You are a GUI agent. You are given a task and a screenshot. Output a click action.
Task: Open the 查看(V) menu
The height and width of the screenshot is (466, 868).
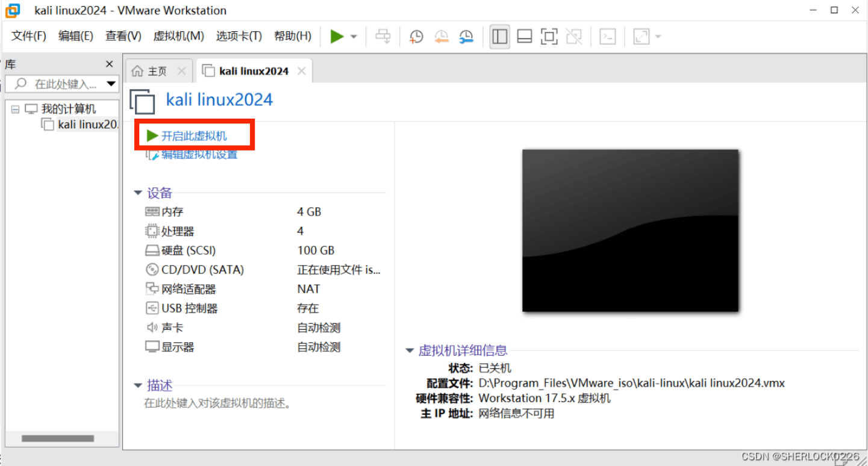click(x=123, y=36)
